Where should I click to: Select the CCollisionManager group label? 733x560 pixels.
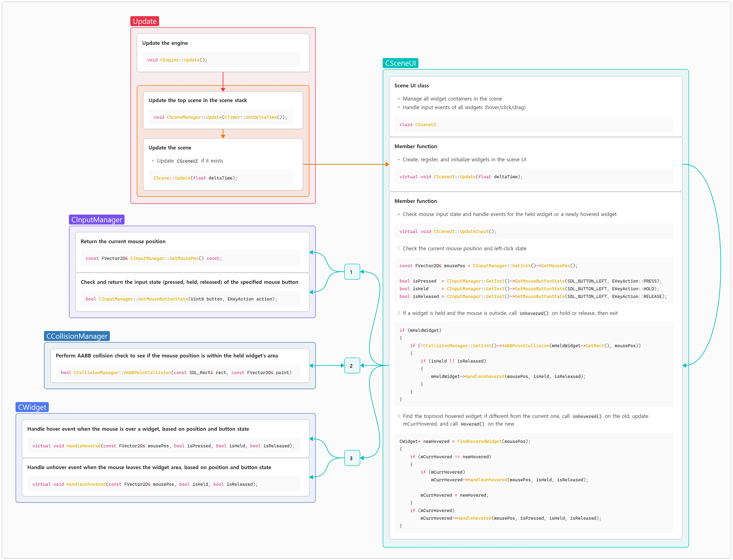coord(77,336)
